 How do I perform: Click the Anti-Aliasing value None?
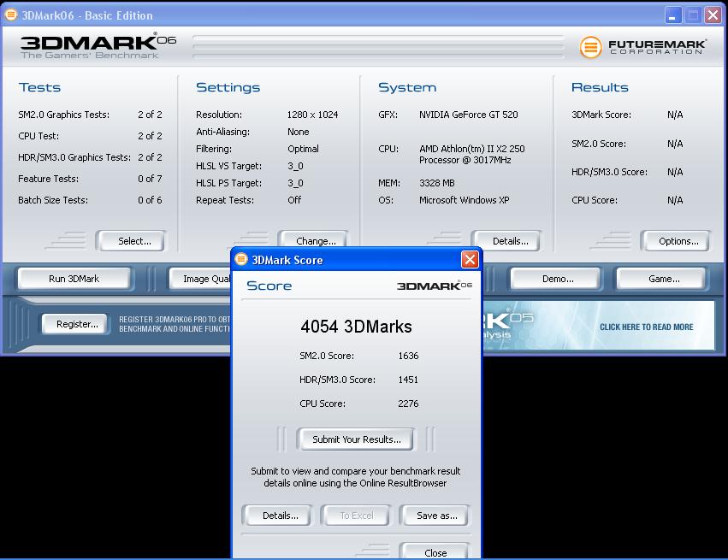[x=298, y=132]
